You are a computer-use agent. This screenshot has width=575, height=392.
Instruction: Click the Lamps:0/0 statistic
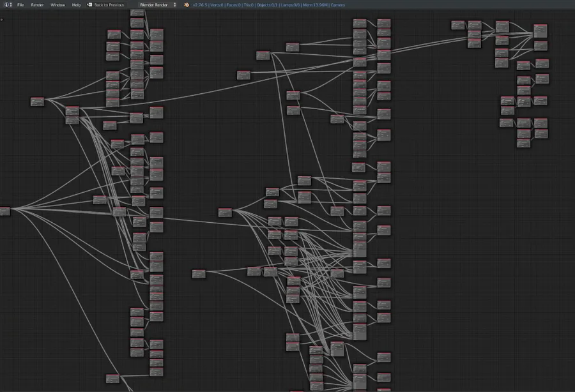click(290, 4)
